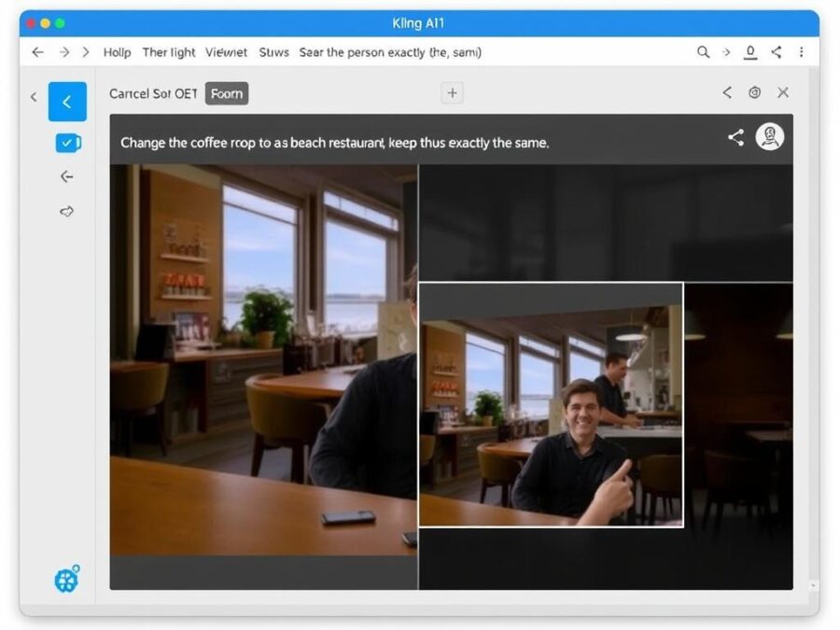Click the back chevron next to the gear
The height and width of the screenshot is (630, 840).
[x=728, y=92]
